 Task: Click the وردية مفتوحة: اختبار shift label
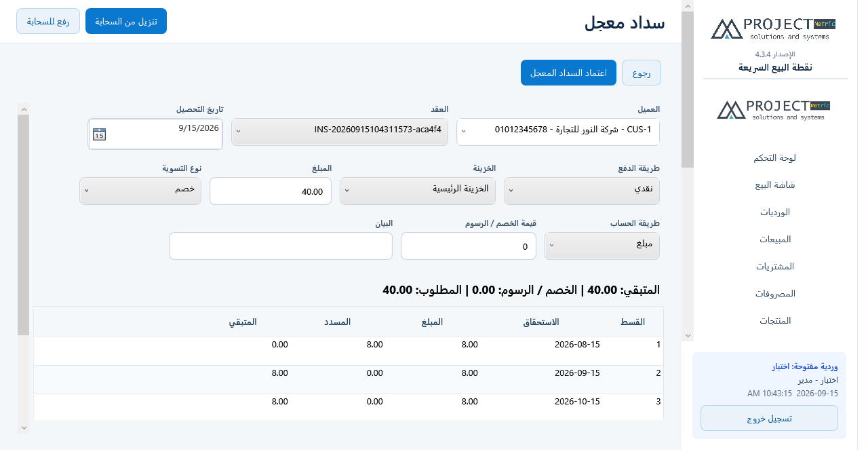point(805,367)
